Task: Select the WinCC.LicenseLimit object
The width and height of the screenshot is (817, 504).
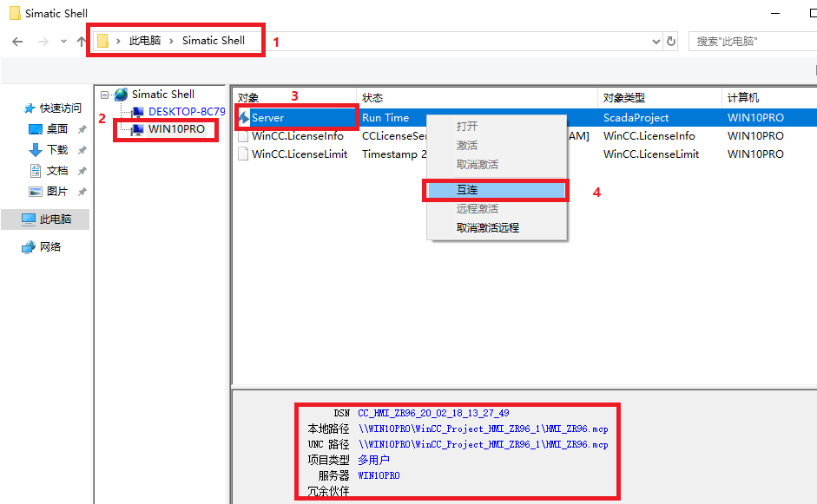Action: [x=300, y=154]
